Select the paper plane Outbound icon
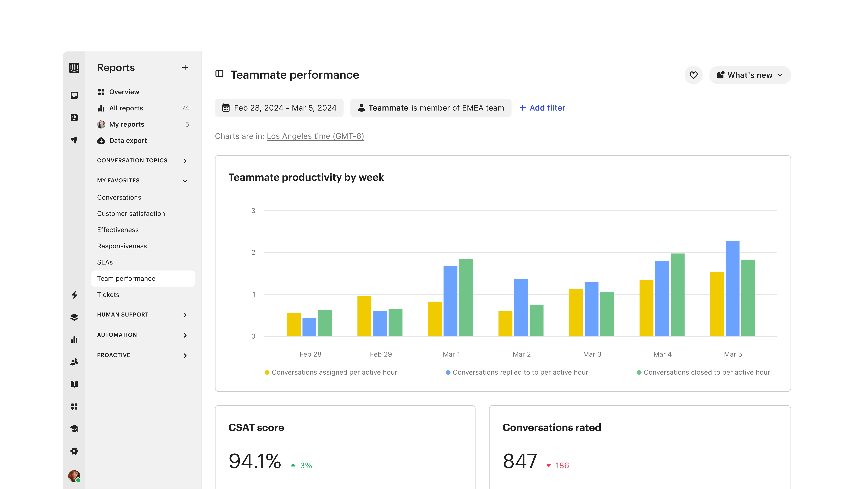This screenshot has width=868, height=489. (x=74, y=140)
